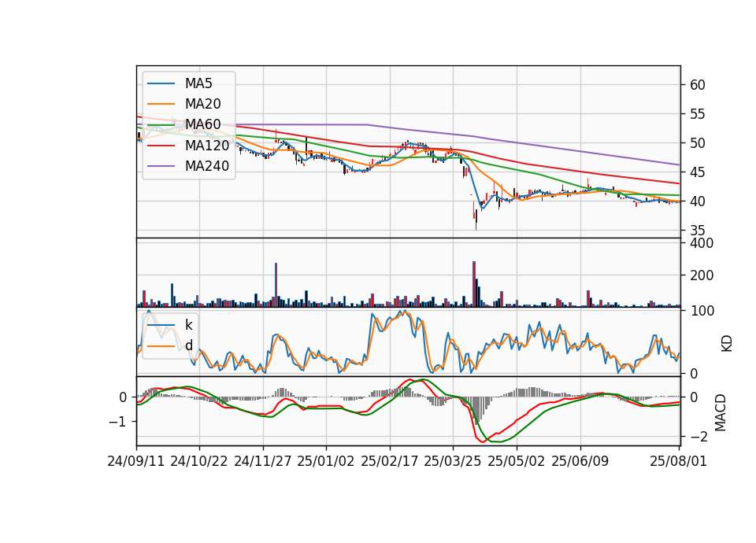Click the 24/11/27 date axis label
The height and width of the screenshot is (543, 756).
click(263, 461)
